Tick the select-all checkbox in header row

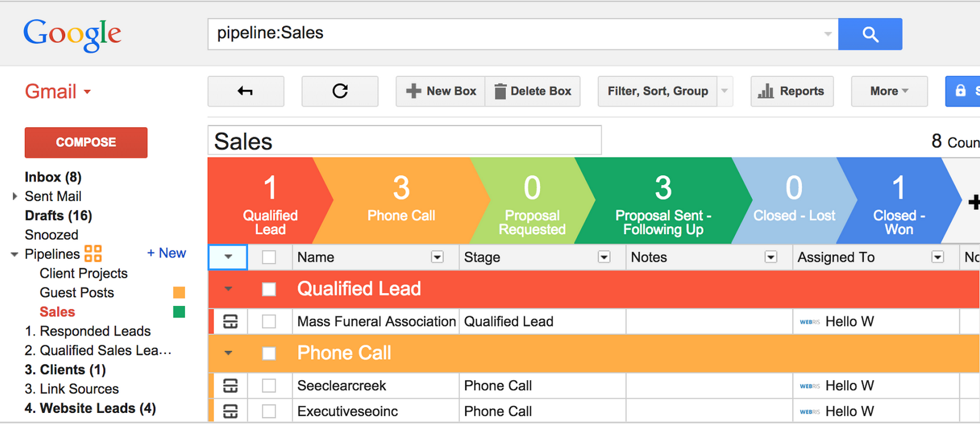[x=269, y=257]
